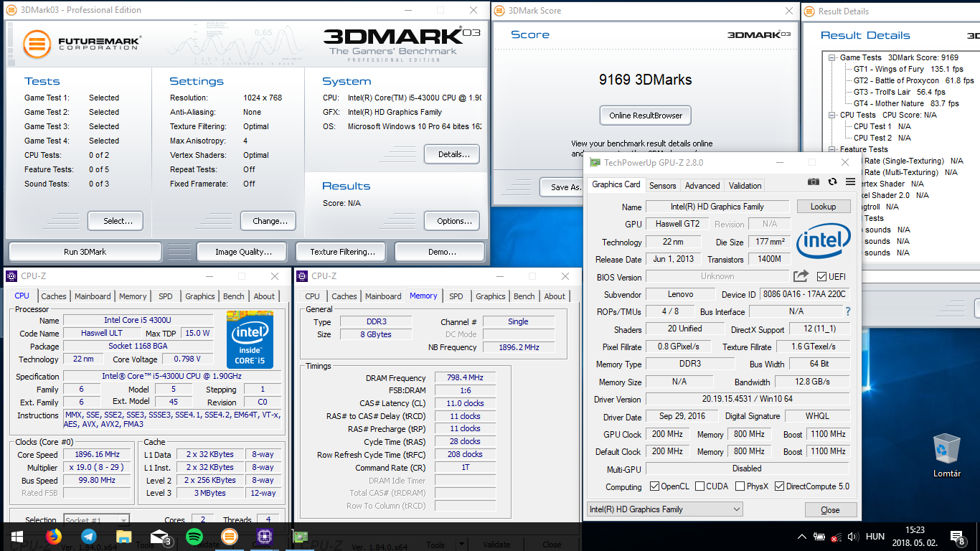Click the system Details... button
Screen dimensions: 980x551
[x=452, y=154]
